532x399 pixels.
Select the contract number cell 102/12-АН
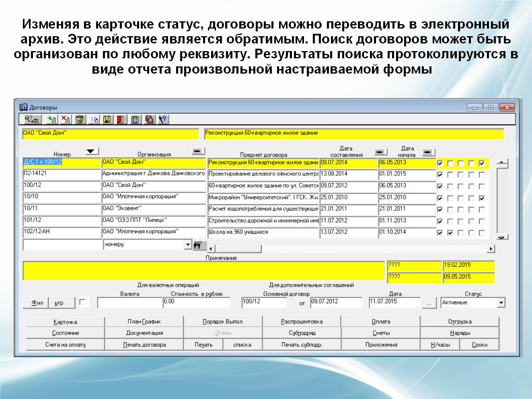click(x=62, y=232)
